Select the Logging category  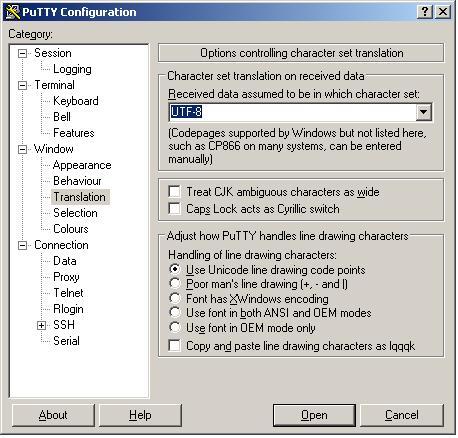click(x=72, y=69)
